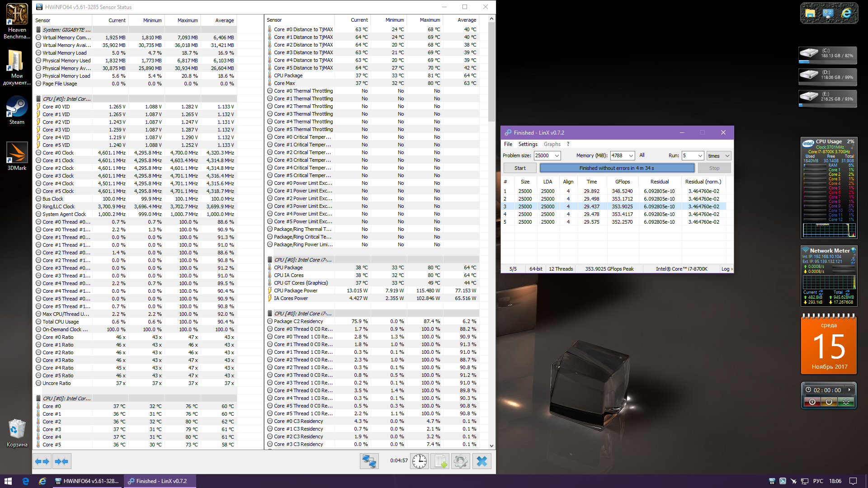Click the finished progress bar in LinX
Viewport: 868px width, 488px height.
pyautogui.click(x=617, y=168)
